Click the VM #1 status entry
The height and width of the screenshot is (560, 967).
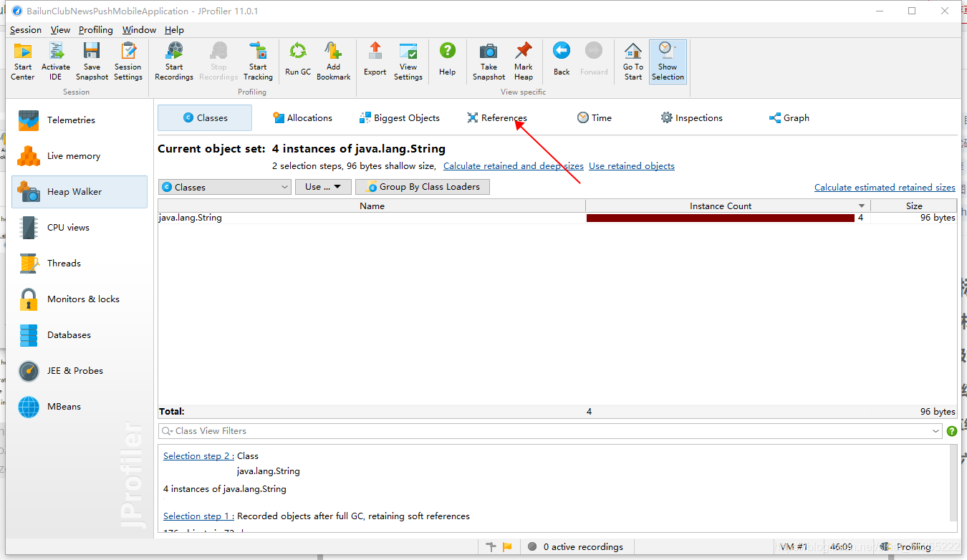click(794, 547)
